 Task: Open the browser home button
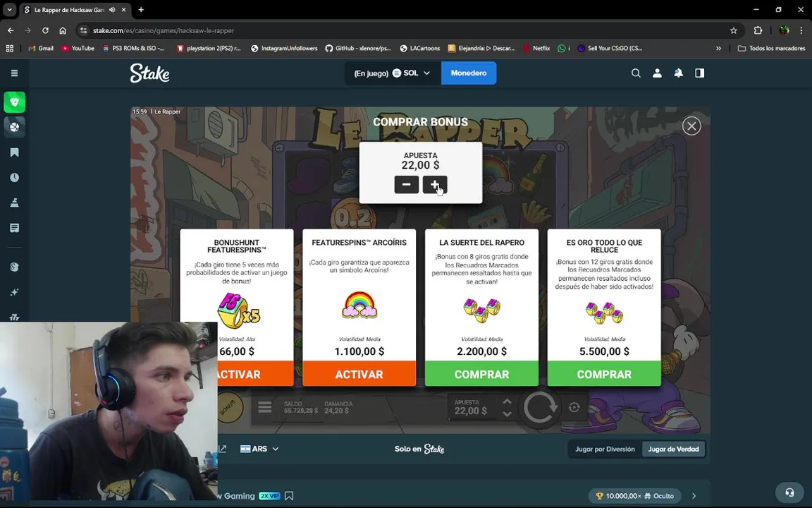pyautogui.click(x=63, y=30)
